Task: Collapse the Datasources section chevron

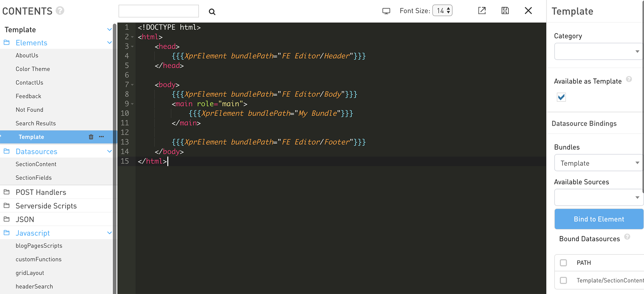Action: (x=109, y=151)
